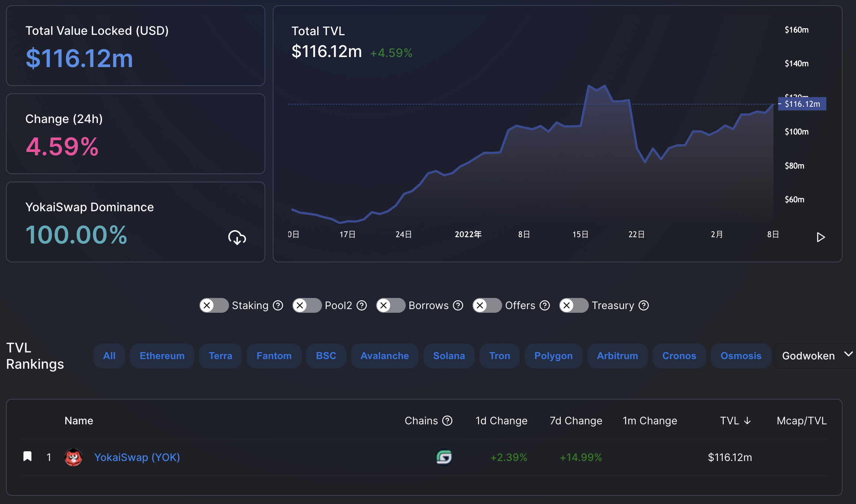856x504 pixels.
Task: Select the Fantom chain tab
Action: tap(274, 356)
